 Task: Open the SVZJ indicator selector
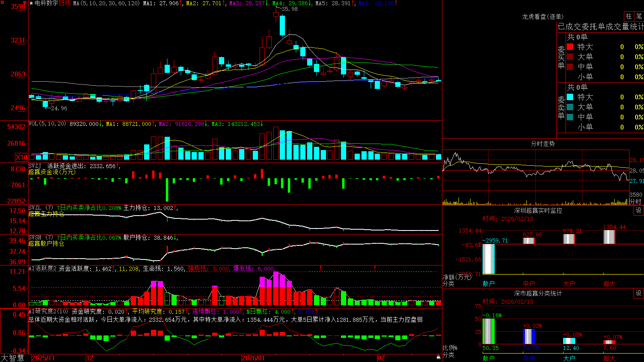pos(35,166)
